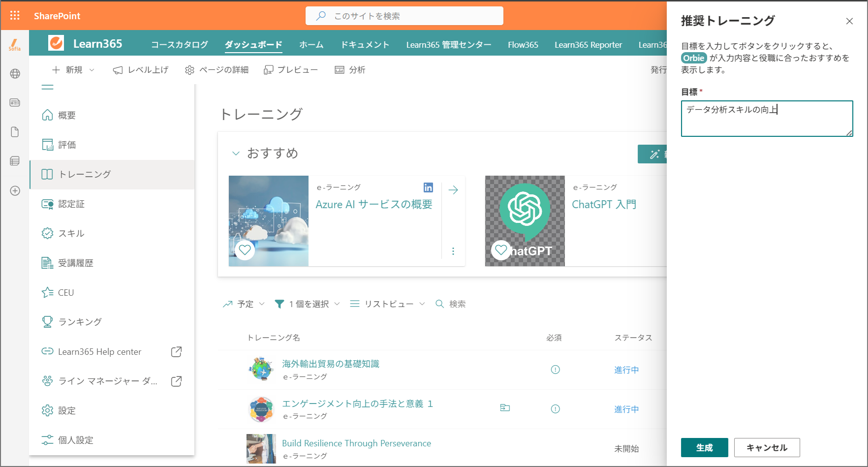
Task: Click the Azure AI course thumbnail
Action: (x=269, y=221)
